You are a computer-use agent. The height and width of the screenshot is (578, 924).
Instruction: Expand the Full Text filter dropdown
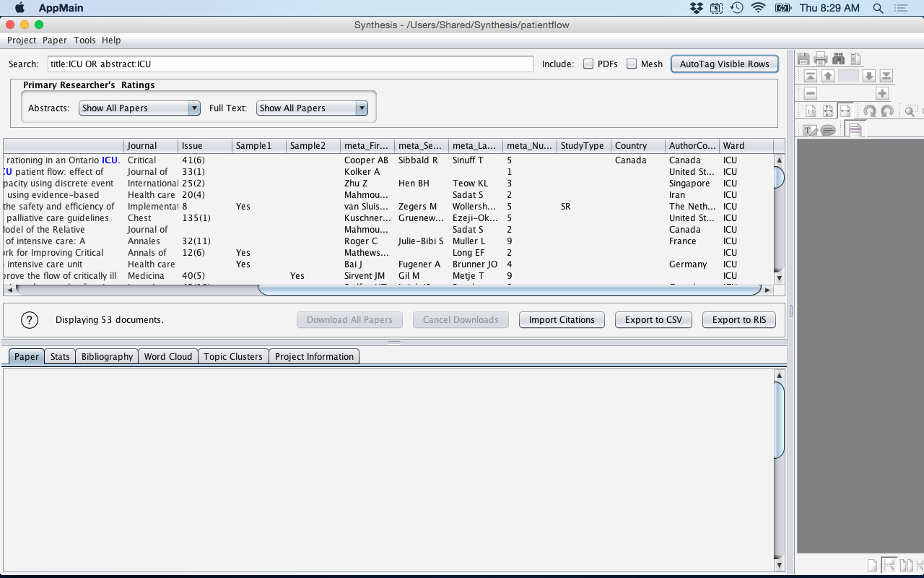click(x=312, y=108)
